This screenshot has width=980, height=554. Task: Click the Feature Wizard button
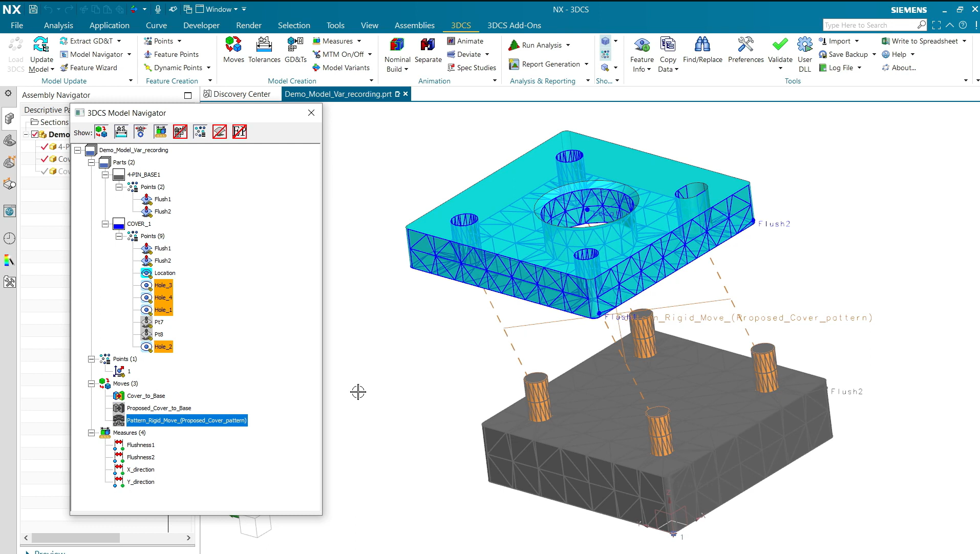point(93,68)
